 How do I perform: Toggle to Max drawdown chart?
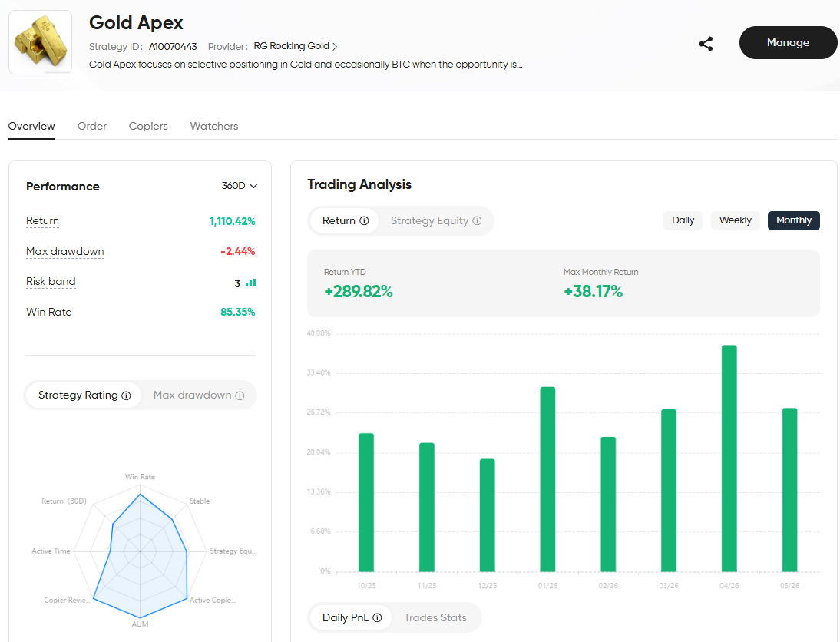pyautogui.click(x=198, y=395)
